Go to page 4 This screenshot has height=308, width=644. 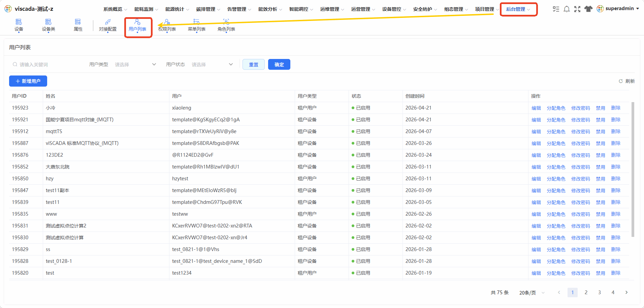point(613,292)
